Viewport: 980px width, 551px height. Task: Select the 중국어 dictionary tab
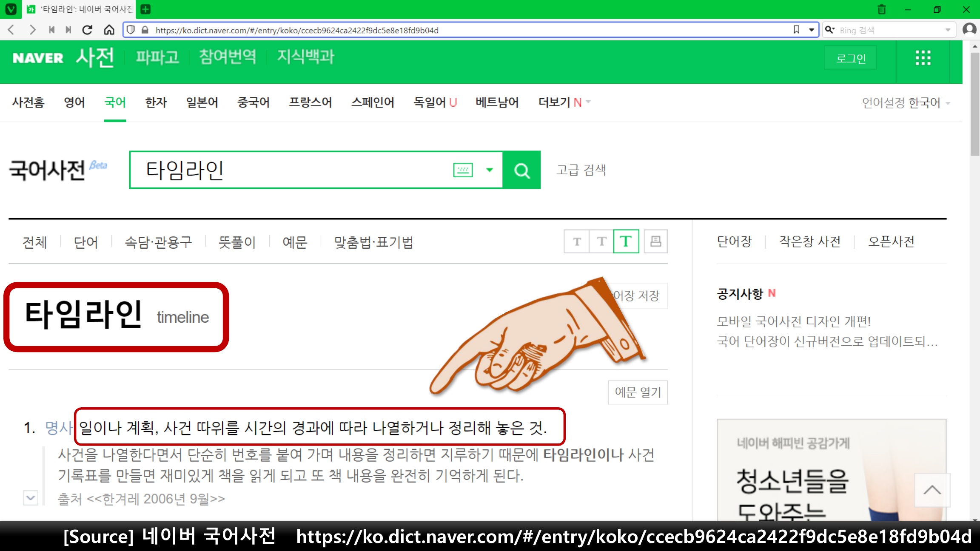254,102
